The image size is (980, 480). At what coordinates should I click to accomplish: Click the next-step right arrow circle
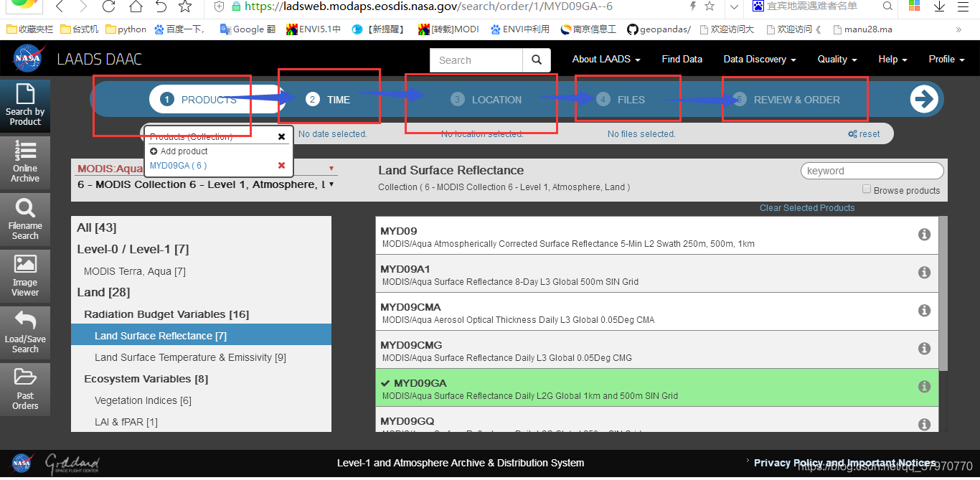pyautogui.click(x=924, y=99)
